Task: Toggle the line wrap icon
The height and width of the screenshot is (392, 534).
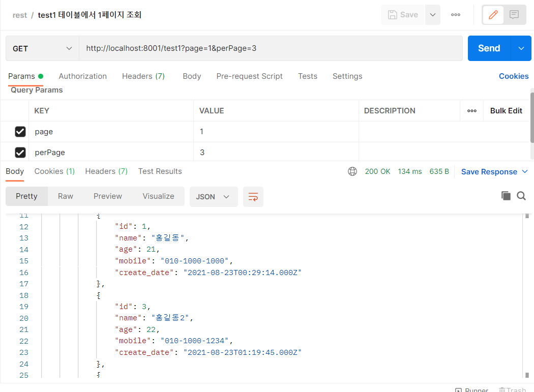Action: (253, 197)
